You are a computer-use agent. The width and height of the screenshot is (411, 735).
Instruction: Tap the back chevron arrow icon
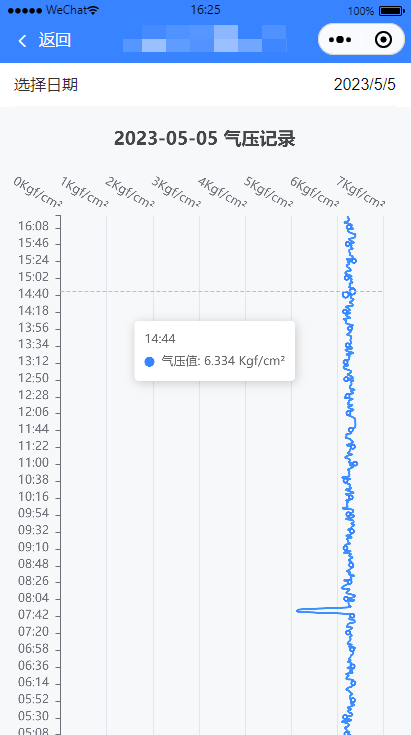coord(22,41)
